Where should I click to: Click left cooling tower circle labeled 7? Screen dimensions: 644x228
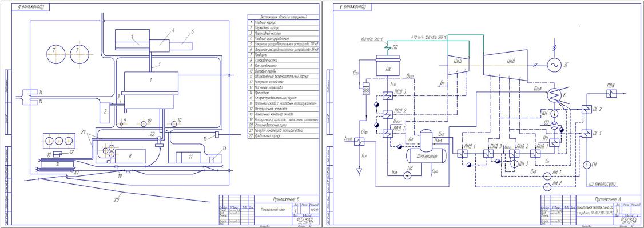[56, 54]
